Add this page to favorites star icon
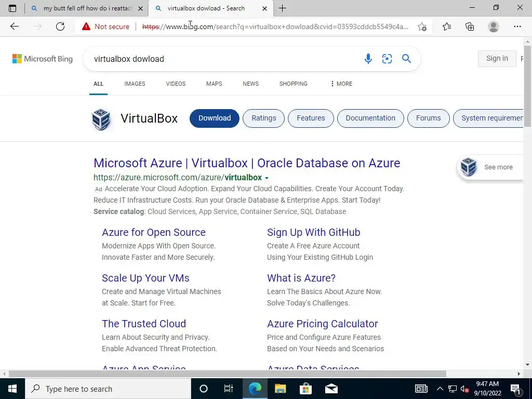 pyautogui.click(x=422, y=26)
